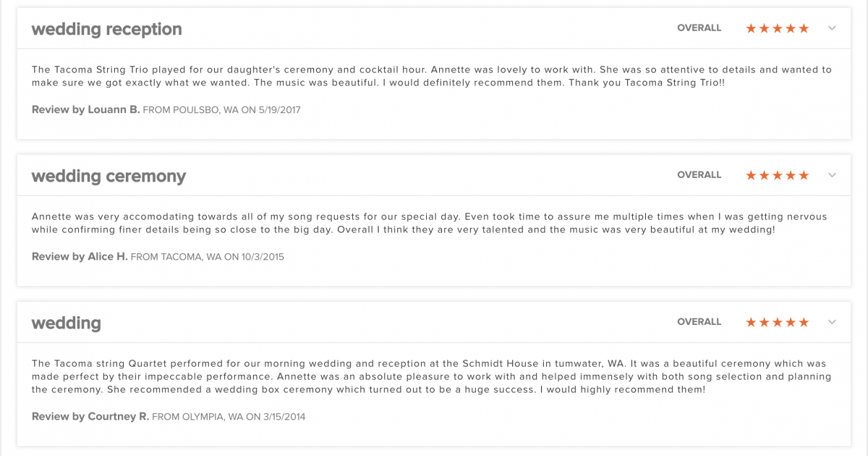Image resolution: width=868 pixels, height=456 pixels.
Task: Click middle star of Louann B.'s rating
Action: [x=778, y=28]
